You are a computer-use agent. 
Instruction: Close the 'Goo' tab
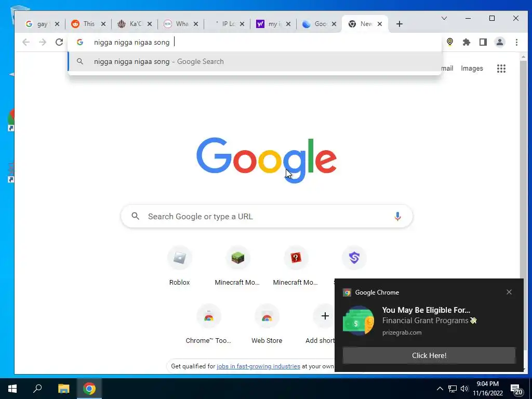[334, 24]
